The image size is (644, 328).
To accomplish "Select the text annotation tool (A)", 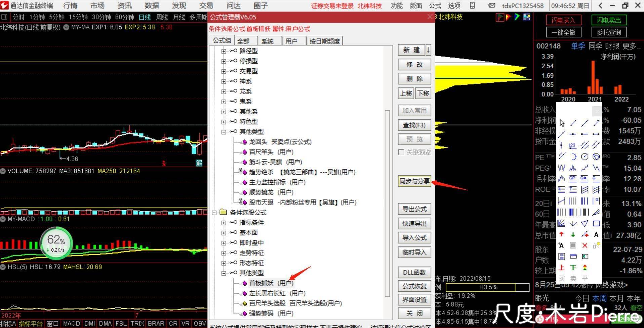I will 596,234.
